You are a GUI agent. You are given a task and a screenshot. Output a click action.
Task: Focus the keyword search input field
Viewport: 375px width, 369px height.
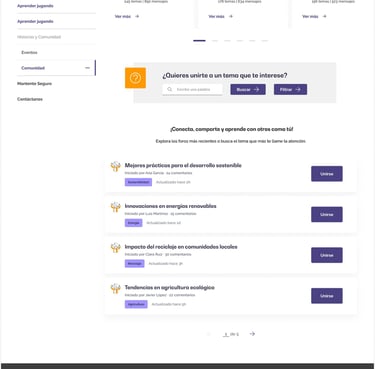point(192,89)
